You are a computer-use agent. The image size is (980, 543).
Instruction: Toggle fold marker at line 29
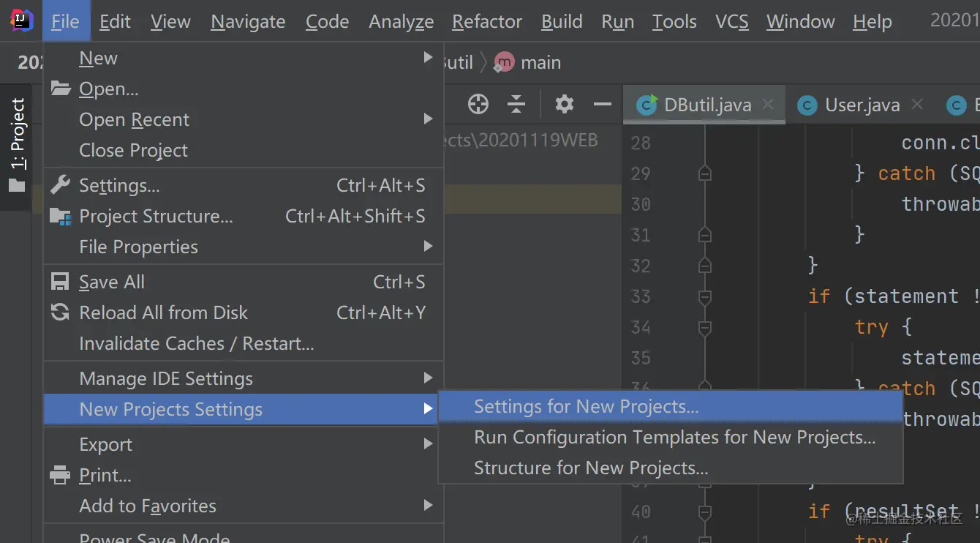click(x=704, y=173)
